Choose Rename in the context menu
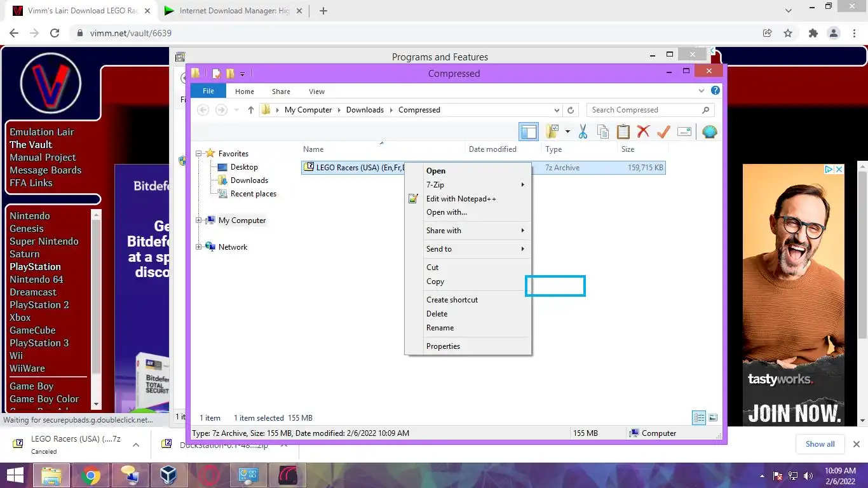This screenshot has height=488, width=868. (x=468, y=328)
